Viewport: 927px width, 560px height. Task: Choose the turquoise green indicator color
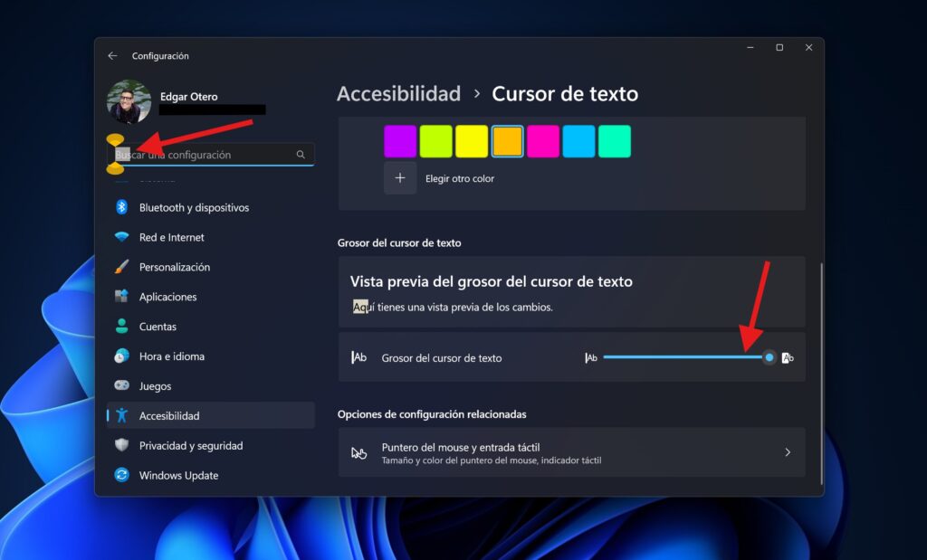click(x=615, y=141)
